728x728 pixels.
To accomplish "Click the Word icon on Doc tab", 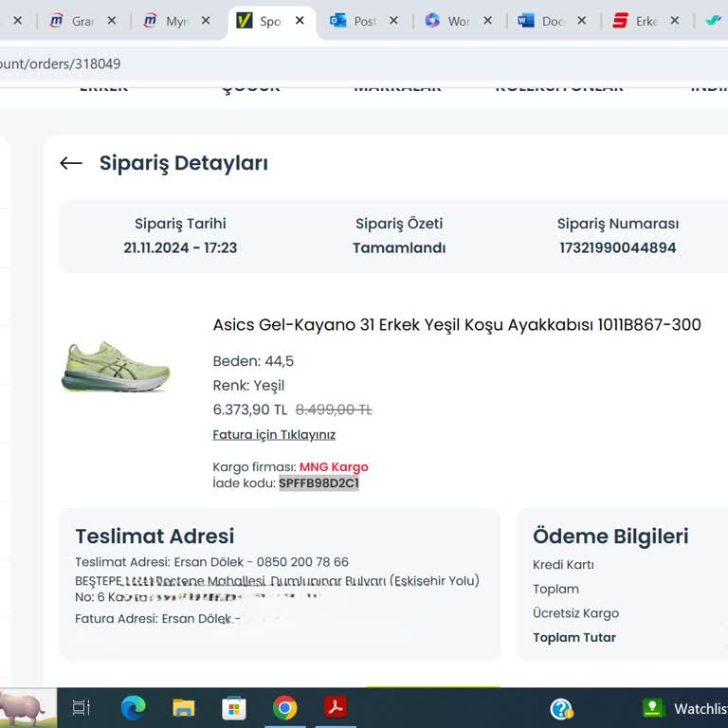I will [x=526, y=21].
